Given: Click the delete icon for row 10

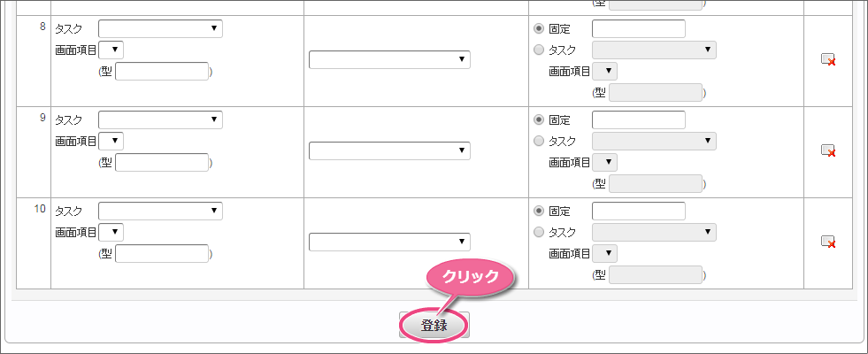Looking at the screenshot, I should point(828,242).
